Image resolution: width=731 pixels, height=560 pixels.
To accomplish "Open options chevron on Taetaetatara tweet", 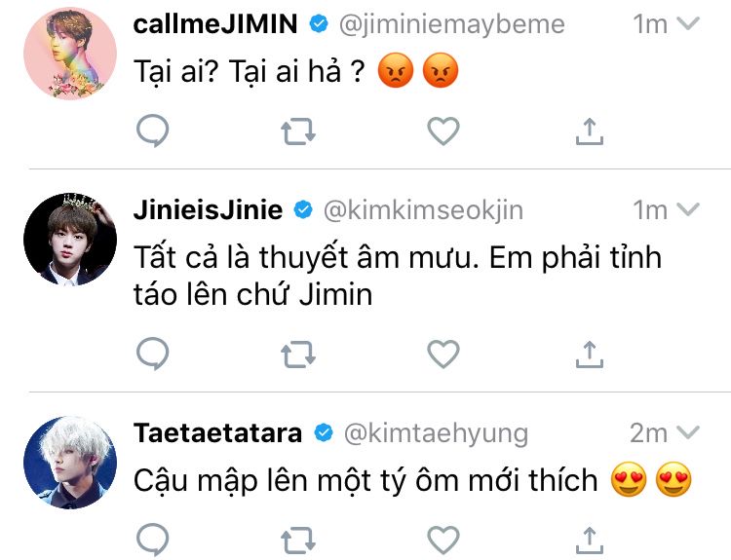I will pos(688,432).
